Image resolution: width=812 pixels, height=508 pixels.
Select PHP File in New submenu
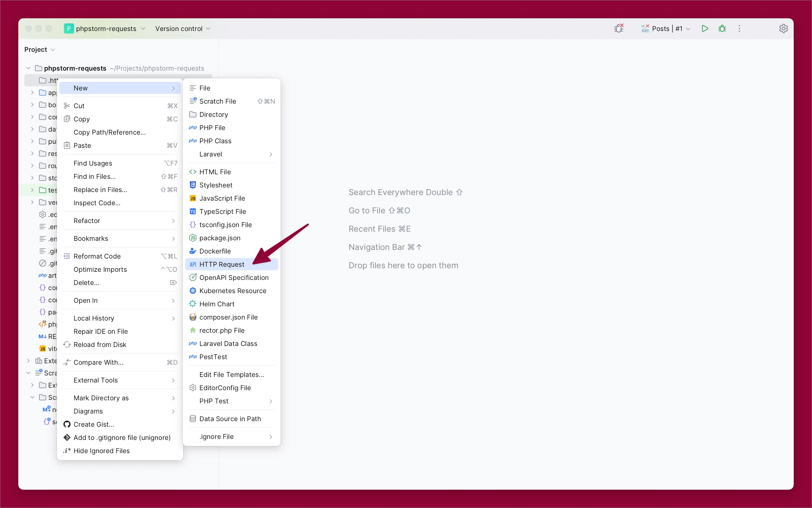[x=231, y=128]
